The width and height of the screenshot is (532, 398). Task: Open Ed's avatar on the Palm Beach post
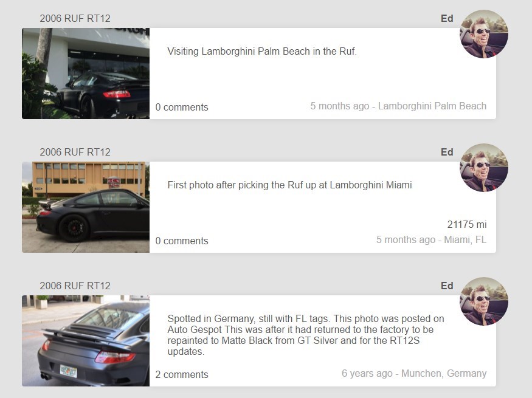[x=484, y=34]
